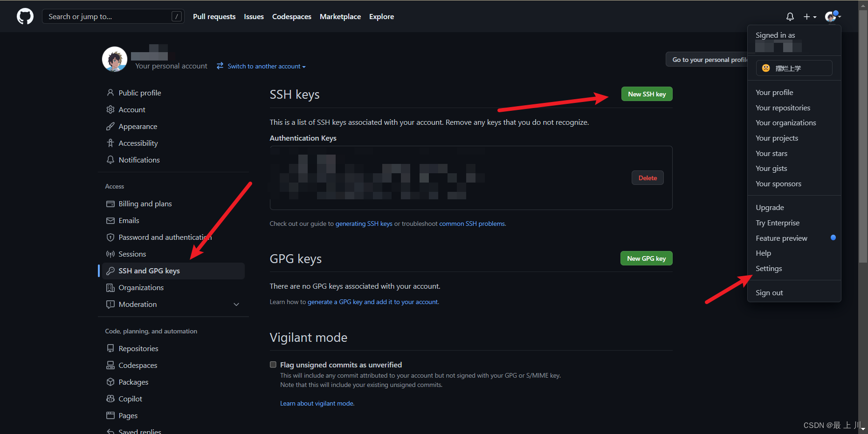Image resolution: width=868 pixels, height=434 pixels.
Task: Select Your stars from user menu
Action: 794,153
